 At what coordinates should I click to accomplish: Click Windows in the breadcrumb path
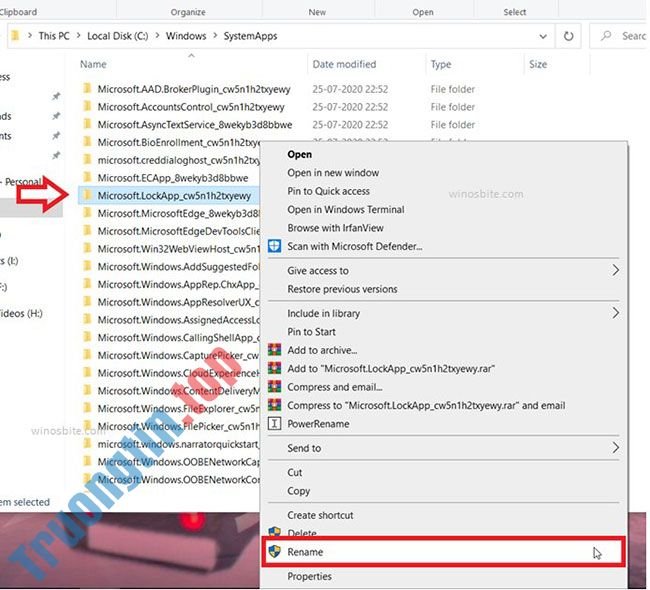pos(186,36)
